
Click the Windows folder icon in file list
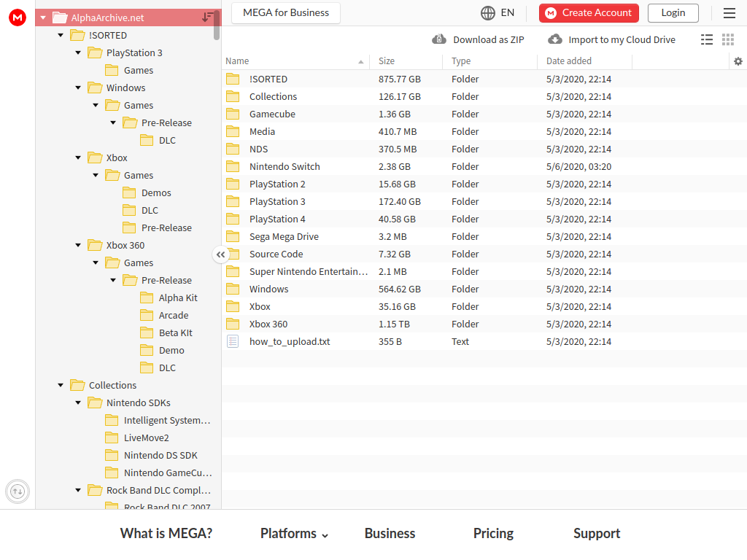pyautogui.click(x=233, y=289)
